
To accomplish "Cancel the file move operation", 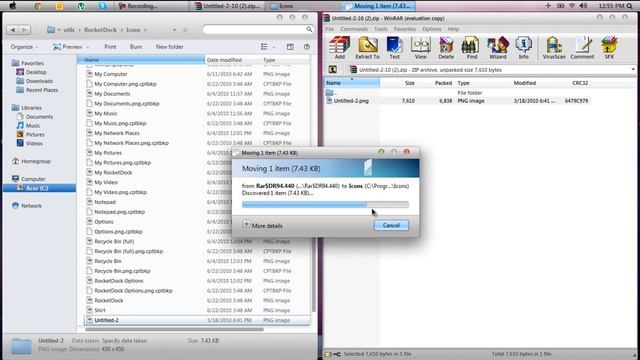I will (x=391, y=225).
